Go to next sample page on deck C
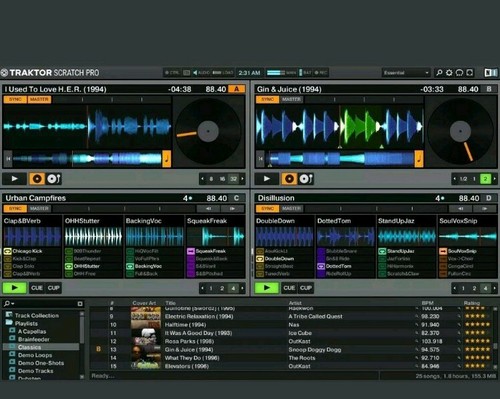This screenshot has width=500, height=399. pos(232,209)
